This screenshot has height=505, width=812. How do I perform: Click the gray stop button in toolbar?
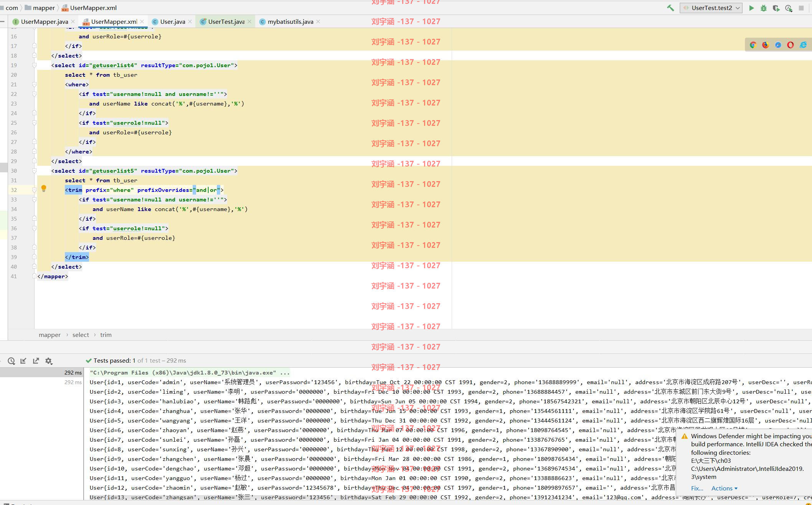pos(801,8)
